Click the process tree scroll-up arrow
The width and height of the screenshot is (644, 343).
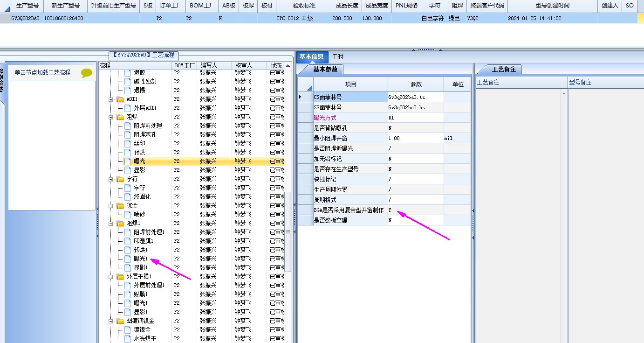[x=288, y=65]
